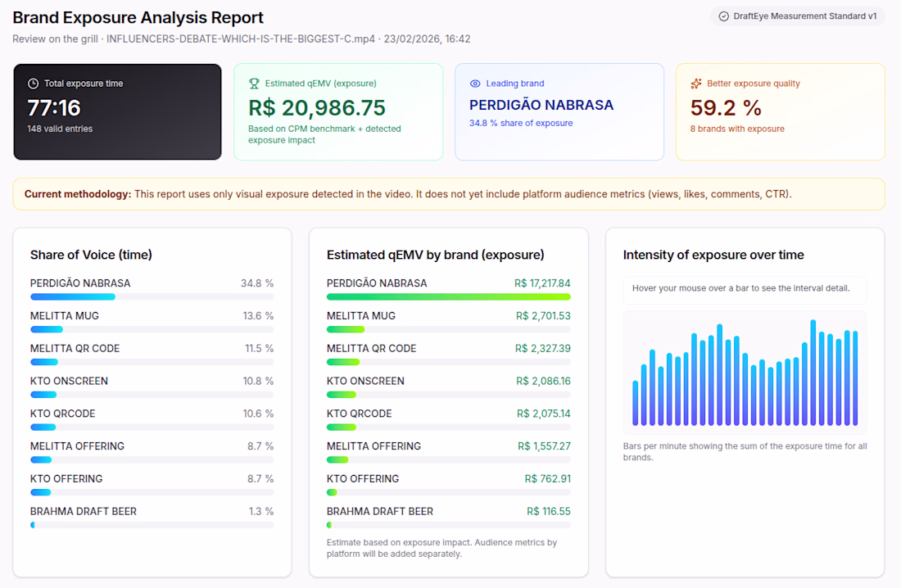Select the tallest bar in exposure intensity chart
The width and height of the screenshot is (901, 588).
click(x=813, y=373)
